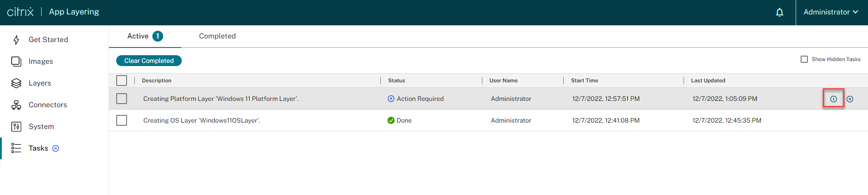This screenshot has height=195, width=868.
Task: Sort tasks by Start Time column
Action: pos(584,81)
